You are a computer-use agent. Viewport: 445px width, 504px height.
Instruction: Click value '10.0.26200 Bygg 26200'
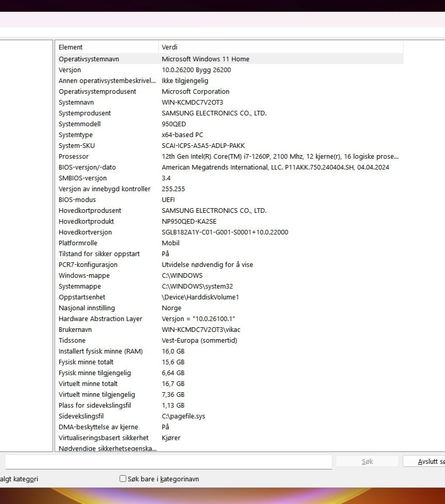tap(196, 70)
